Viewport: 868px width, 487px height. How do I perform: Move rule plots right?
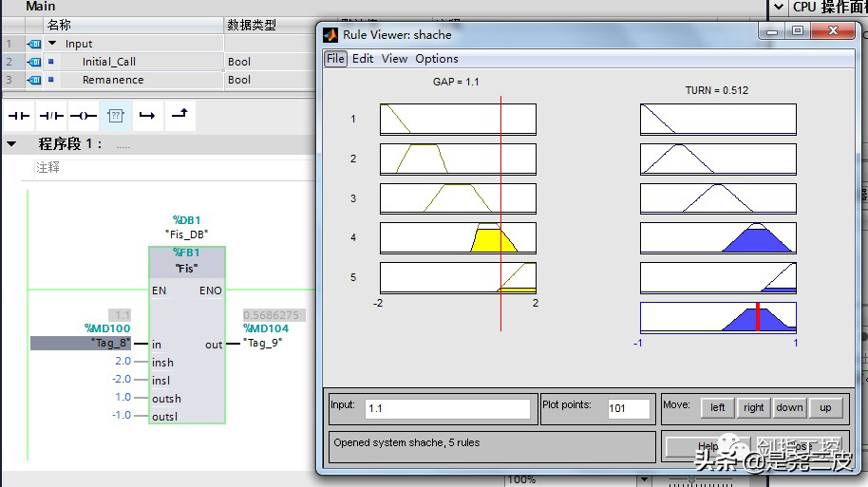[x=753, y=408]
